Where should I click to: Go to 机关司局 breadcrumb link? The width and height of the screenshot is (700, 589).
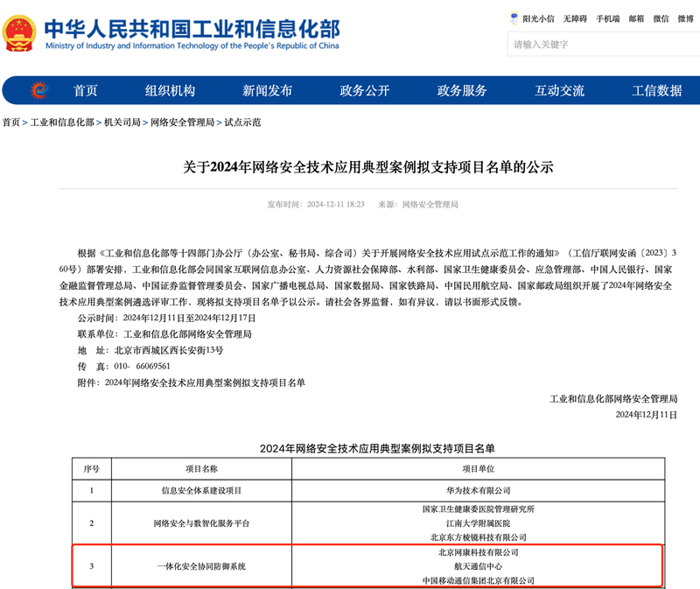coord(122,123)
